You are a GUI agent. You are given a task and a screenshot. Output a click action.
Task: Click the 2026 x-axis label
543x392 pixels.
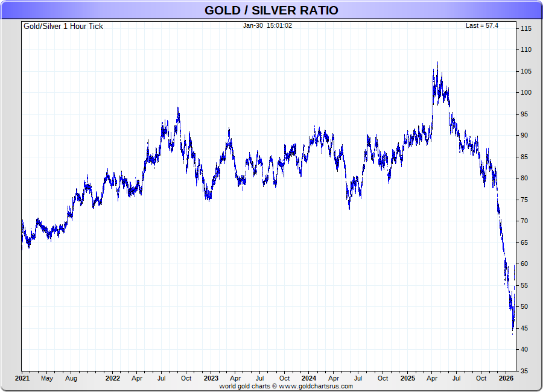tap(506, 379)
